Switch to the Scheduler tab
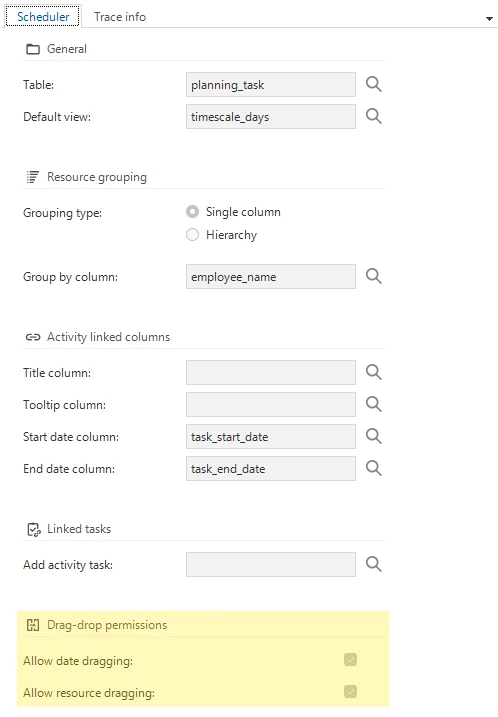Viewport: 498px width, 717px height. [43, 16]
